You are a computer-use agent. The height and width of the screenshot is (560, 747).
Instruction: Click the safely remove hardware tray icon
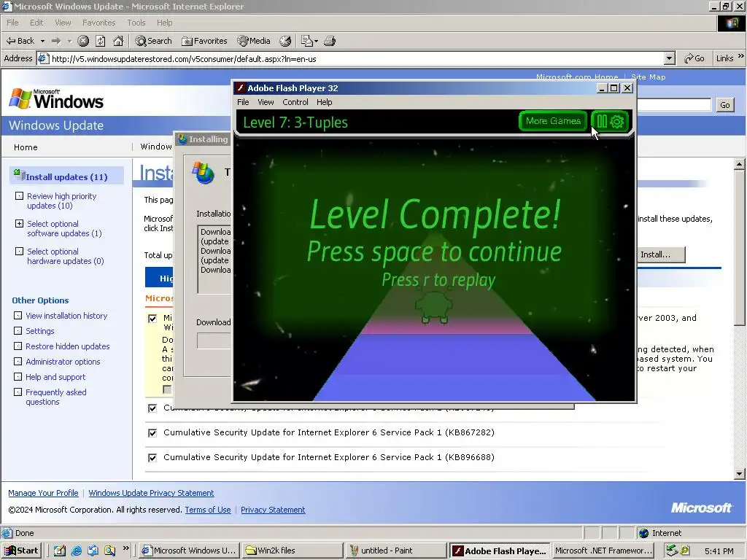pyautogui.click(x=672, y=551)
